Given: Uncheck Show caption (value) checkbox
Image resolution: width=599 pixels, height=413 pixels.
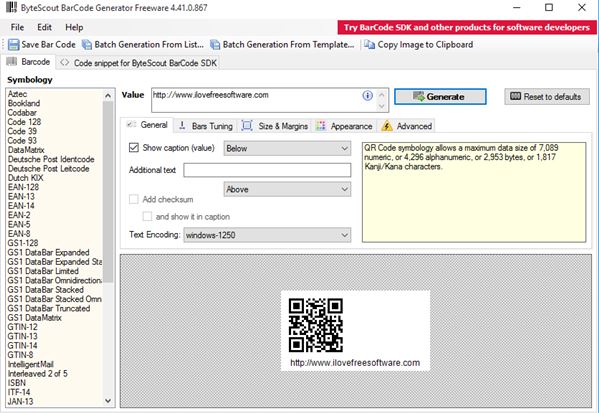Looking at the screenshot, I should [134, 147].
